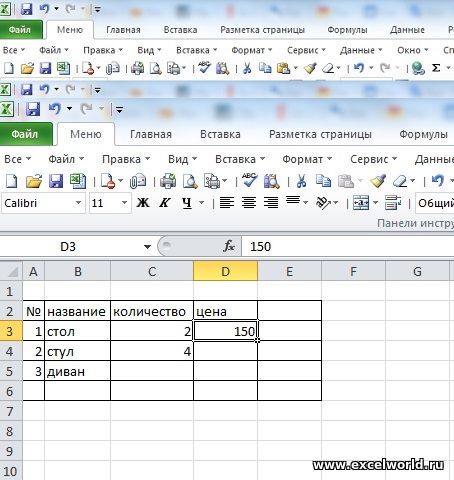The height and width of the screenshot is (480, 454).
Task: Expand the Name Box dropdown arrow
Action: (147, 247)
